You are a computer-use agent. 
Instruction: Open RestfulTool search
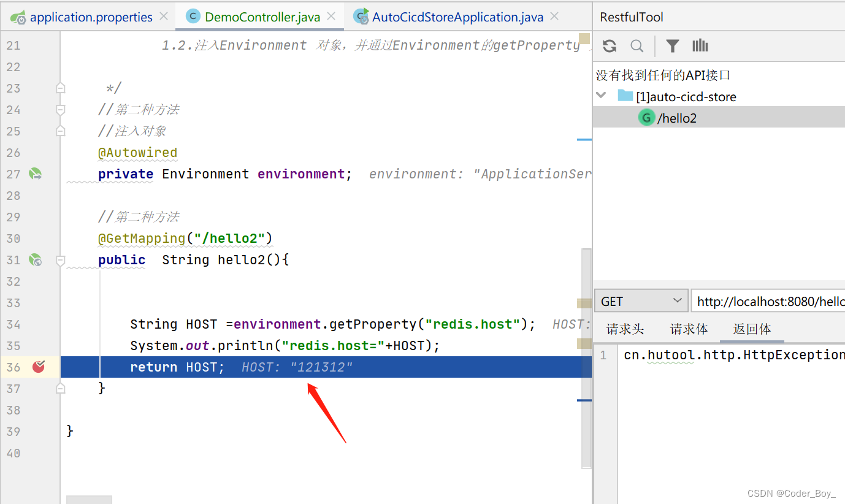click(637, 46)
